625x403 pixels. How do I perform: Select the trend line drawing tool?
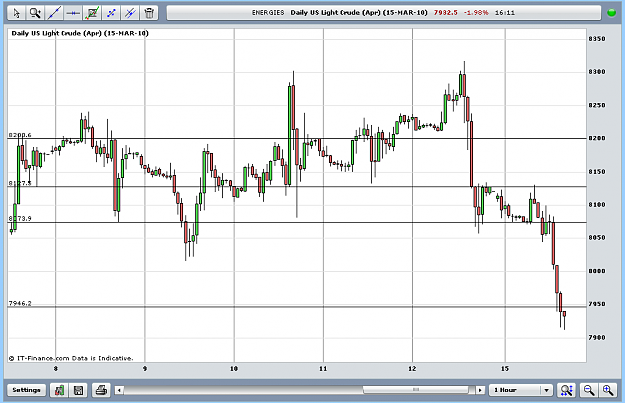54,13
